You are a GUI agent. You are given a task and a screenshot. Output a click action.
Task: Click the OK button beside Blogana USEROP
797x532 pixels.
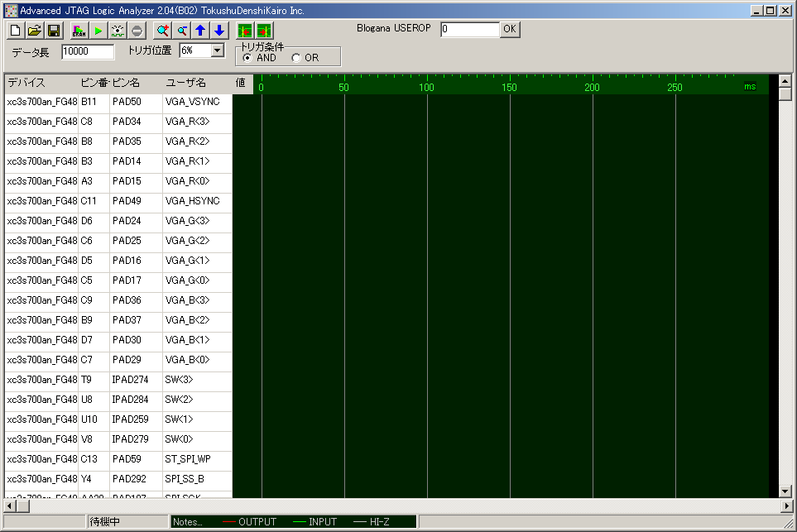[510, 29]
